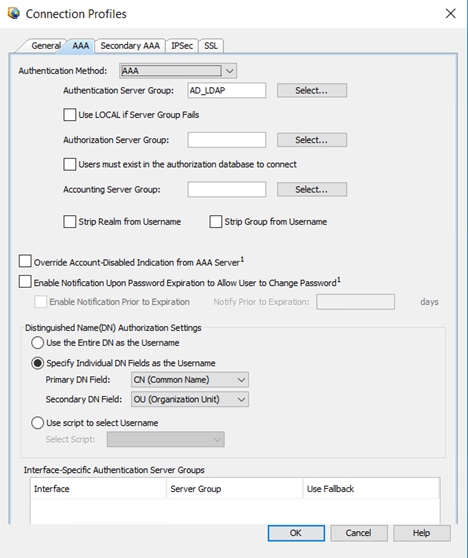Open the Primary DN Field dropdown
468x558 pixels.
click(x=190, y=380)
